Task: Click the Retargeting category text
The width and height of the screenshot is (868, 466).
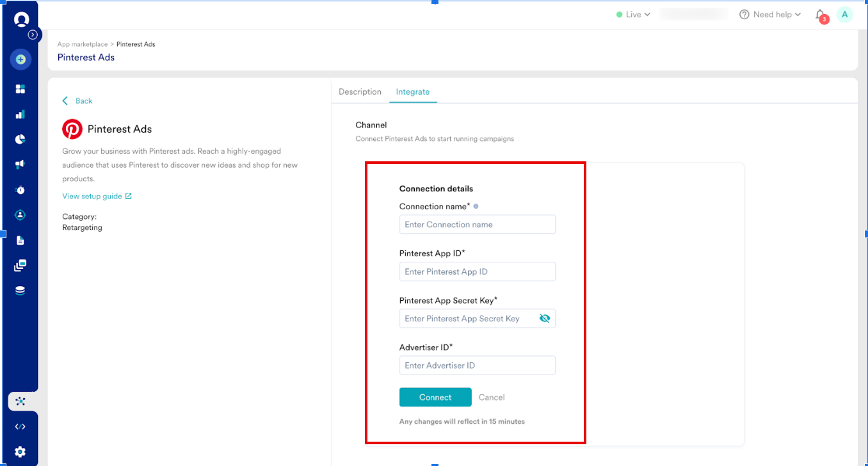Action: click(82, 227)
